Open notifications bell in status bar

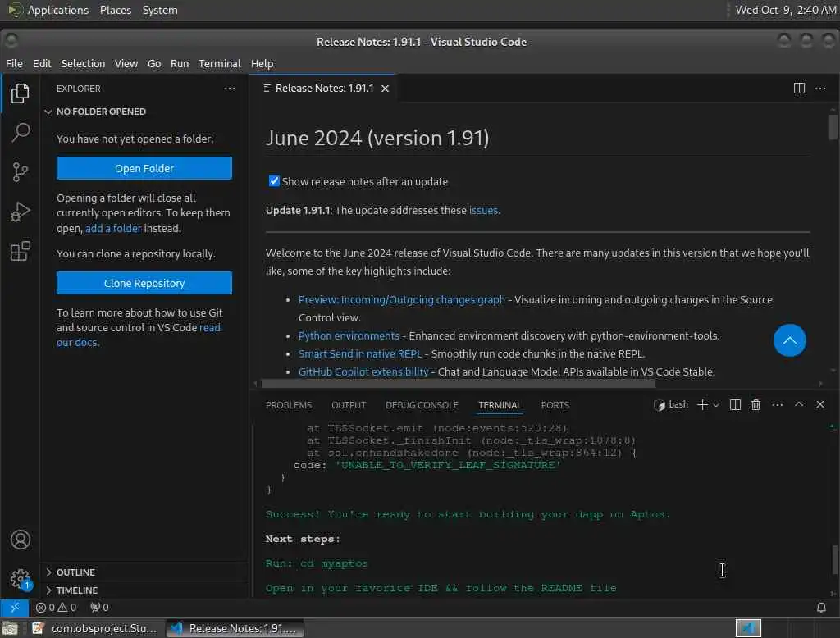click(820, 608)
